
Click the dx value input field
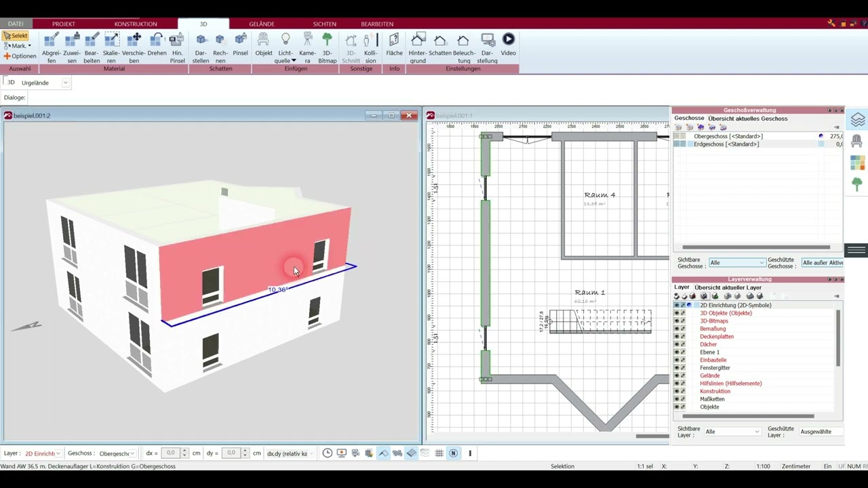[170, 453]
